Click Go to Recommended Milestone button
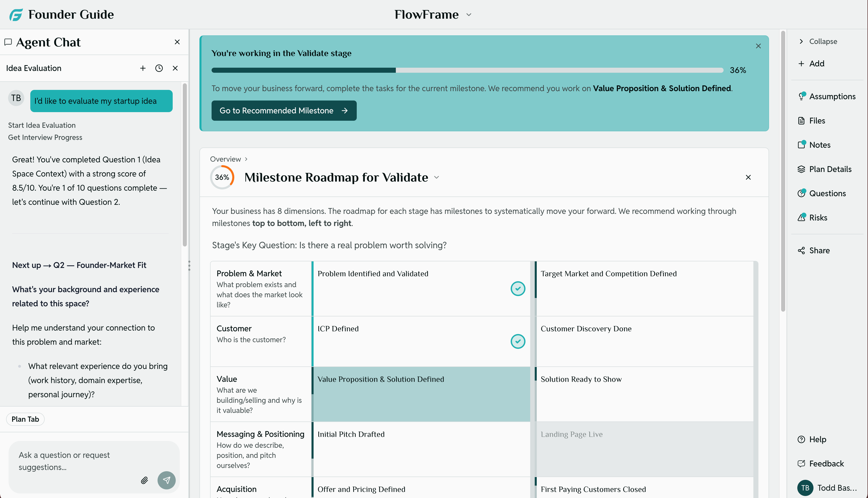This screenshot has height=498, width=868. point(284,110)
